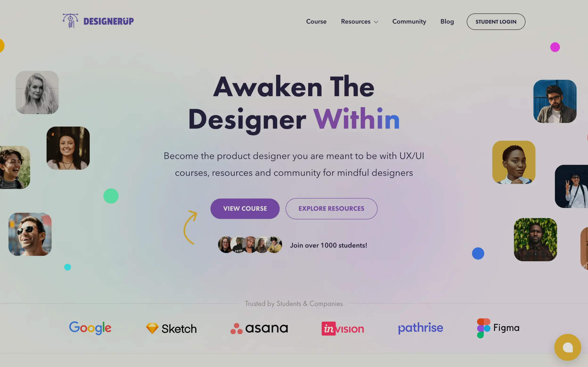Toggle the STUDENT LOGIN button
The width and height of the screenshot is (588, 367).
(496, 21)
